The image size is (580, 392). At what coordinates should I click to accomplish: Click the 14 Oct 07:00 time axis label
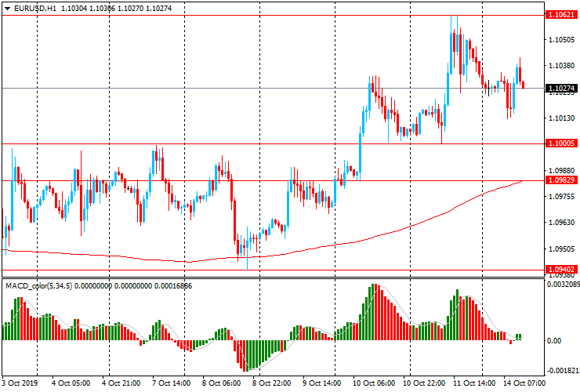[x=524, y=383]
